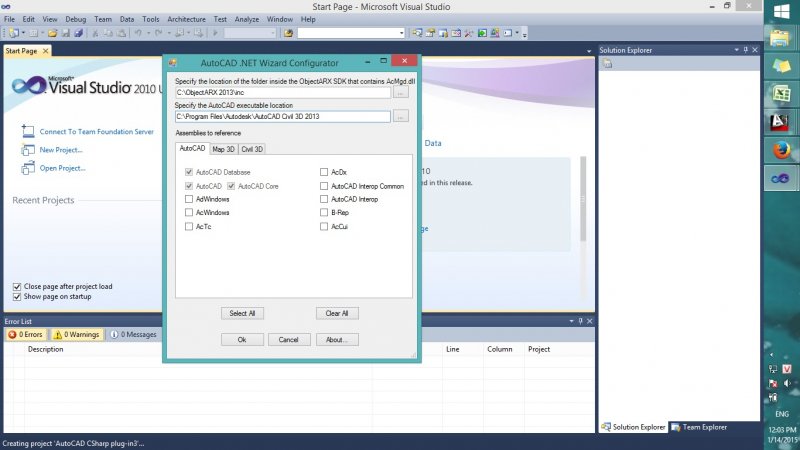Viewport: 800px width, 450px height.
Task: Open the Debug menu
Action: coord(76,19)
